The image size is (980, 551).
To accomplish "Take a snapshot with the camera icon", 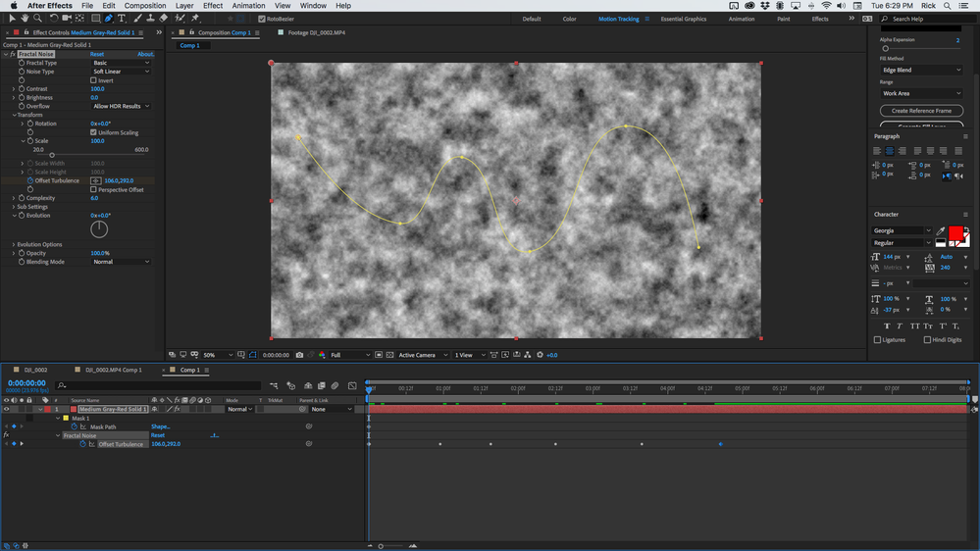I will point(300,355).
